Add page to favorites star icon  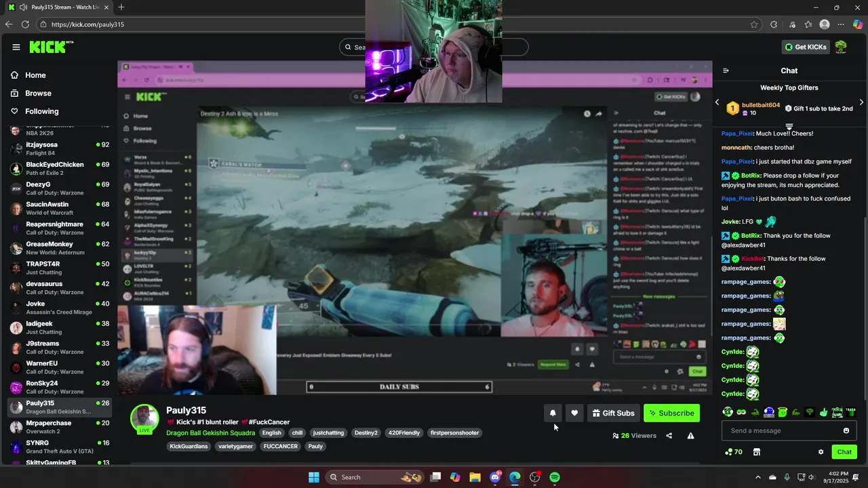pyautogui.click(x=754, y=24)
